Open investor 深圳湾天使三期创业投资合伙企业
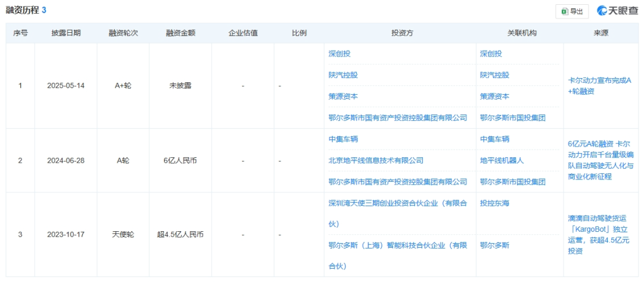Screen dimensions: 644x289 click(398, 213)
